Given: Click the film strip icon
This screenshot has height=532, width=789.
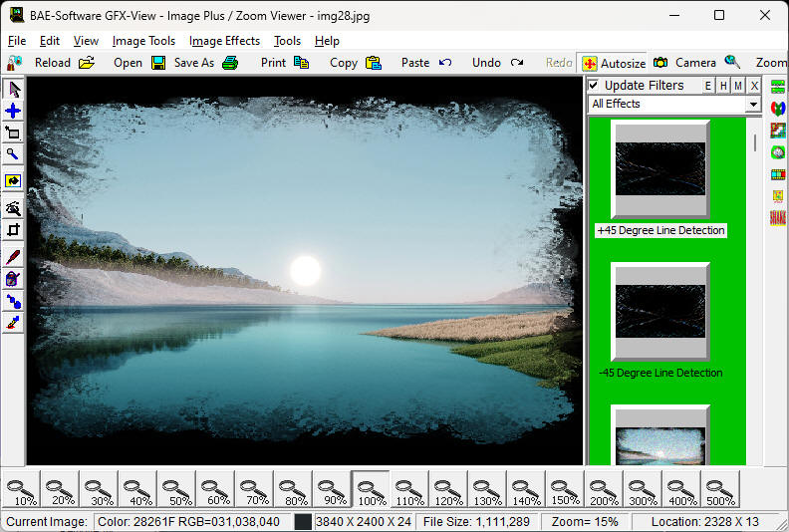Looking at the screenshot, I should click(778, 174).
